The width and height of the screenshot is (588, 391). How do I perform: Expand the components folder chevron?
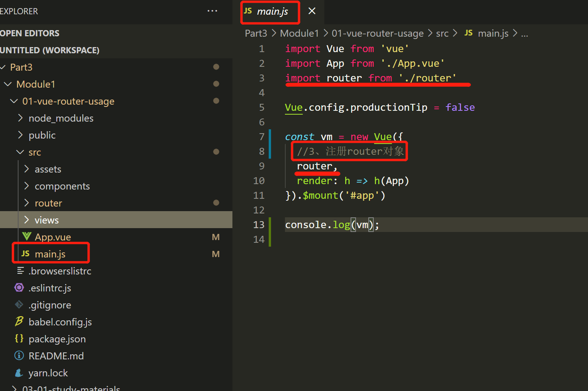(27, 186)
